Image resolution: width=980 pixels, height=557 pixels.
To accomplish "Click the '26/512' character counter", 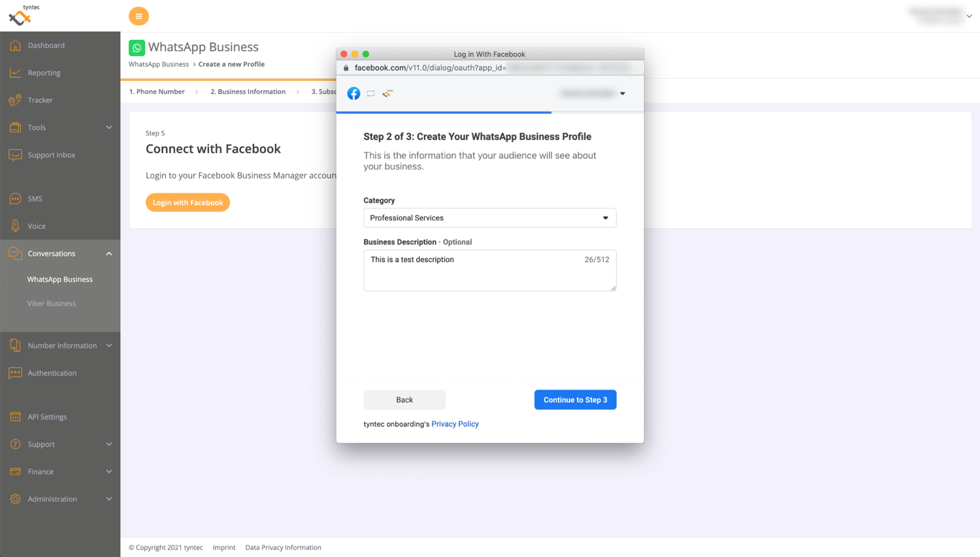I will [x=596, y=260].
